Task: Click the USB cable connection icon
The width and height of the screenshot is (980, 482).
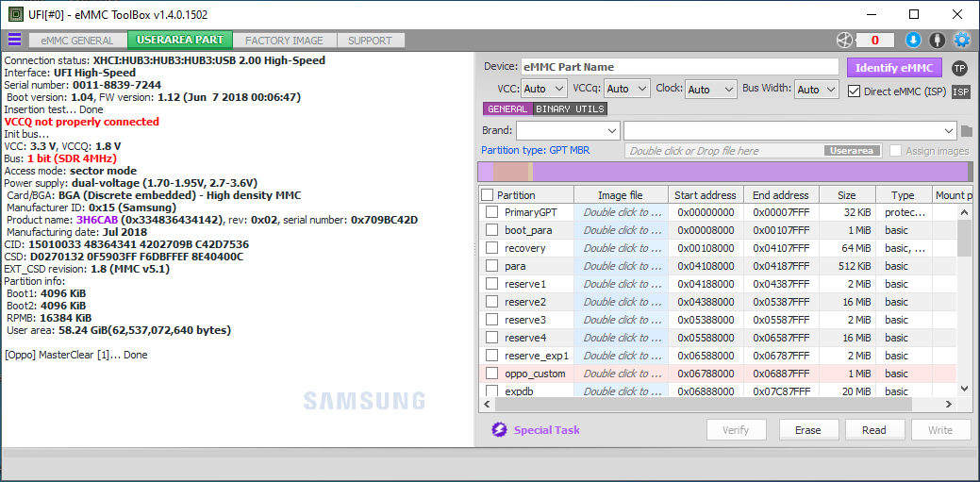Action: coord(937,40)
